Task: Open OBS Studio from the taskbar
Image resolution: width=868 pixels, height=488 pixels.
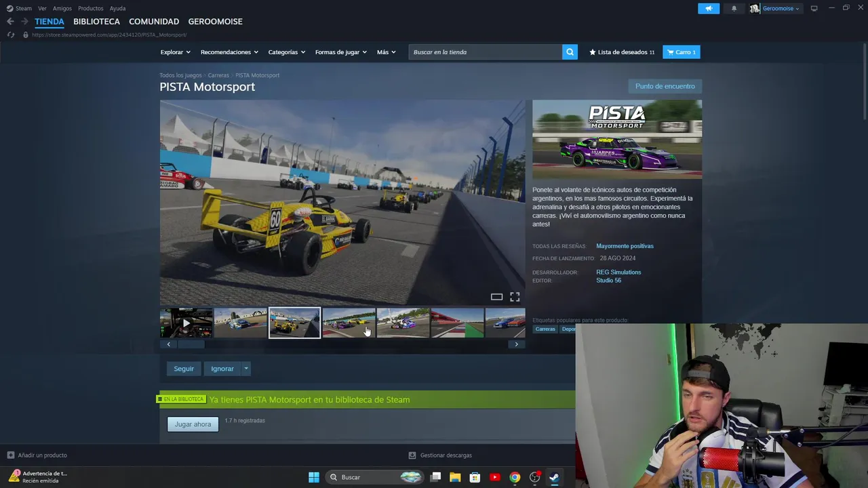Action: (x=534, y=477)
